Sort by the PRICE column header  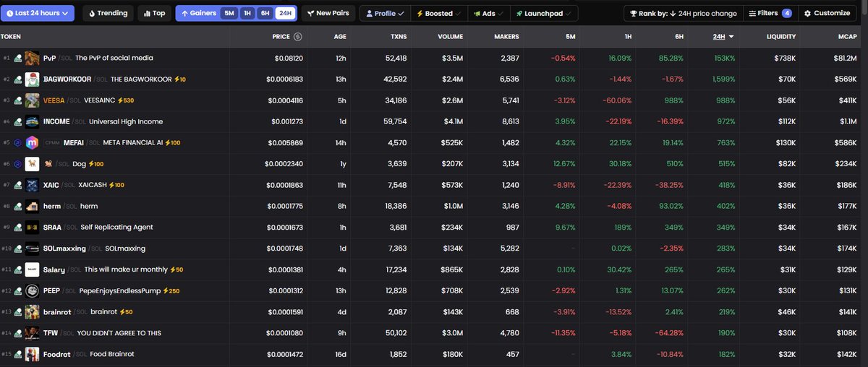click(x=281, y=36)
